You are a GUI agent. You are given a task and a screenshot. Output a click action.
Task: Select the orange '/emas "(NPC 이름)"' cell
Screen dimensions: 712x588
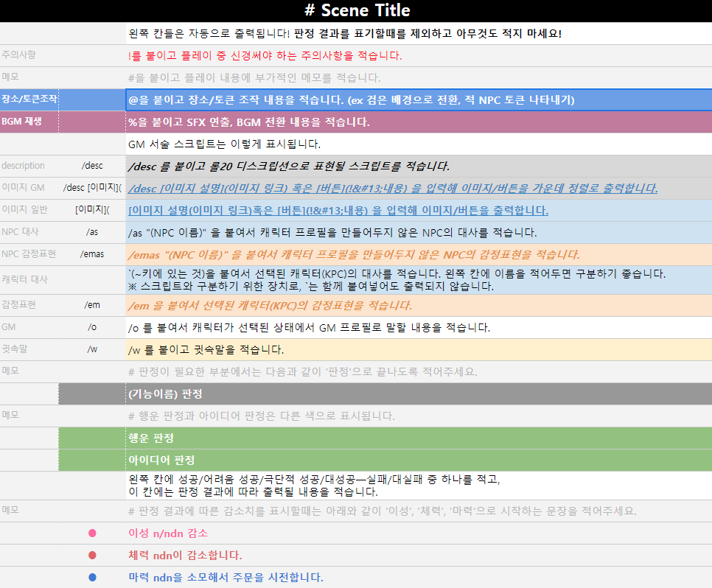[419, 254]
